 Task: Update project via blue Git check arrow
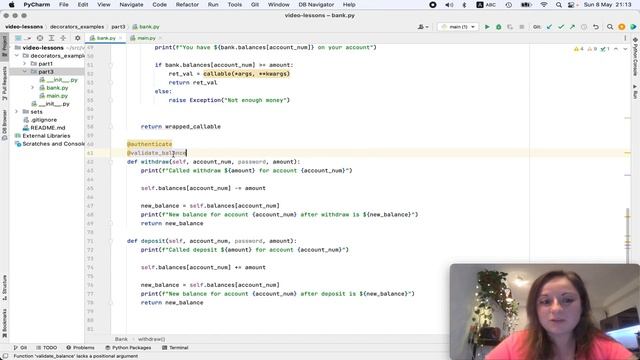point(549,27)
